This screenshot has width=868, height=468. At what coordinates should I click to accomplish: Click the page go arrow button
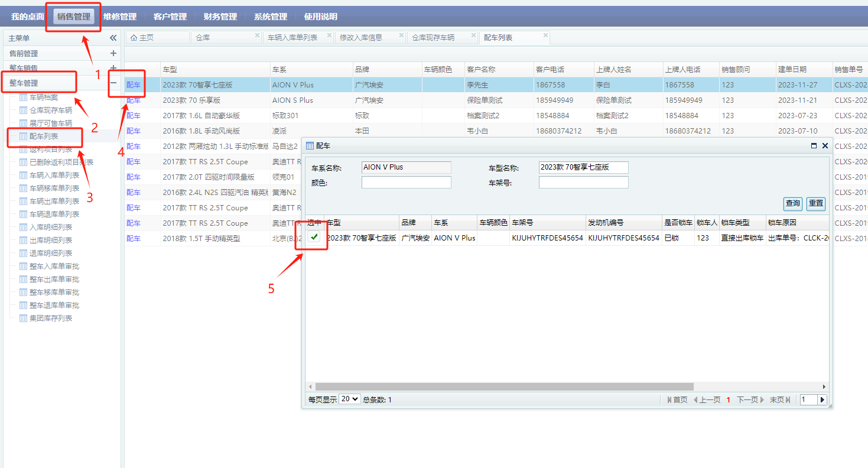tap(822, 399)
